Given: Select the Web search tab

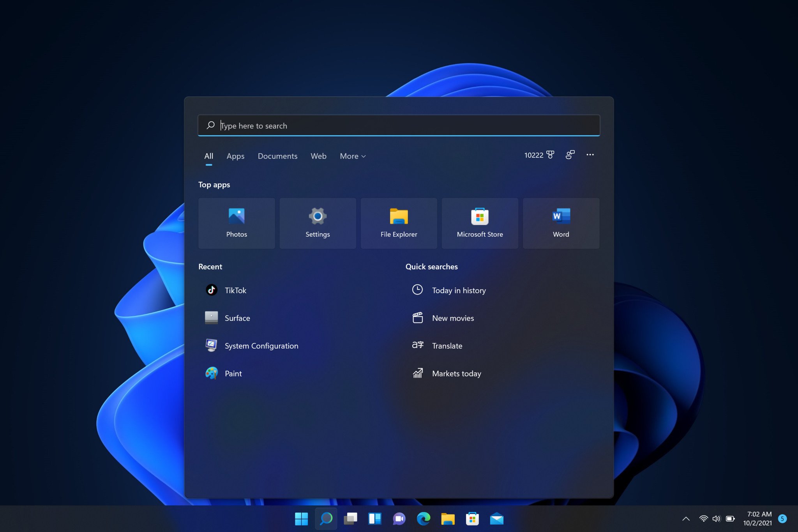Looking at the screenshot, I should click(x=318, y=156).
